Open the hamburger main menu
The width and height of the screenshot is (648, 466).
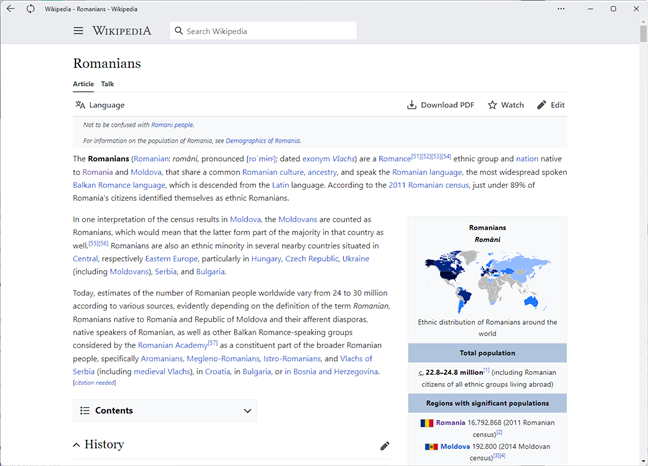78,31
